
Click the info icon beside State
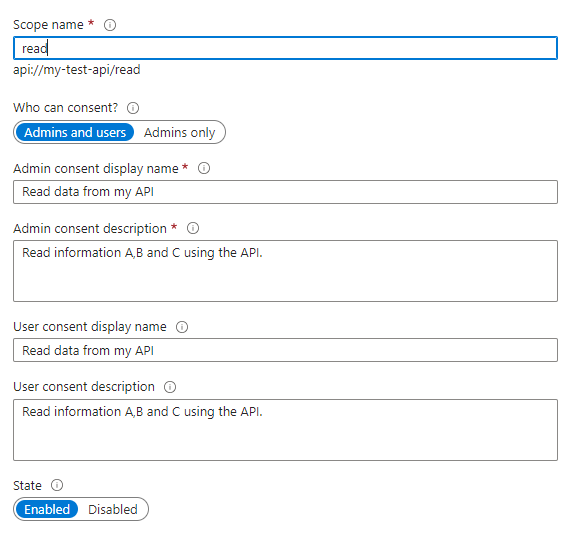(57, 485)
